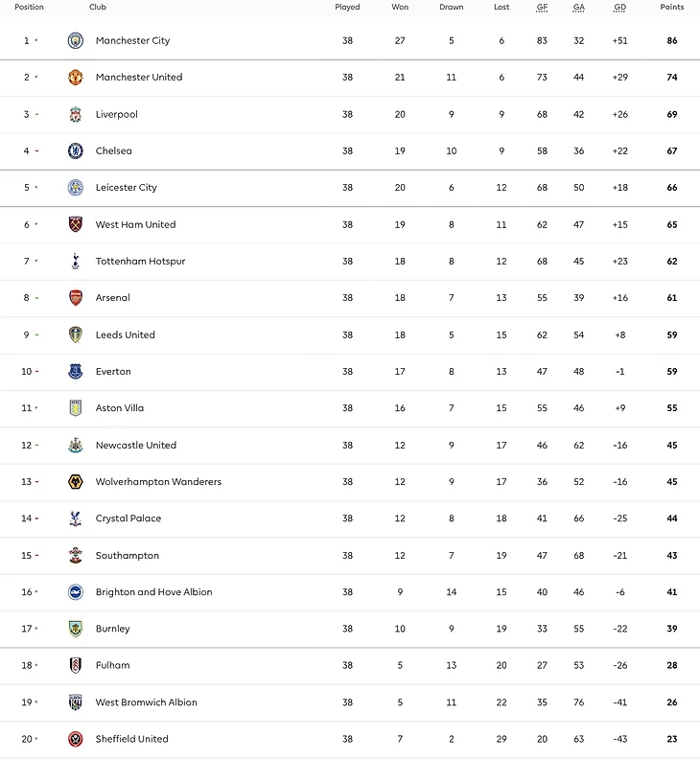Click the Sheffield United badge

click(76, 739)
